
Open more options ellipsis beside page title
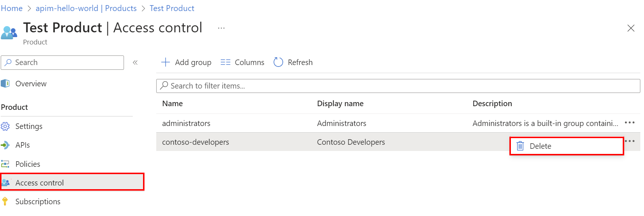click(x=221, y=28)
